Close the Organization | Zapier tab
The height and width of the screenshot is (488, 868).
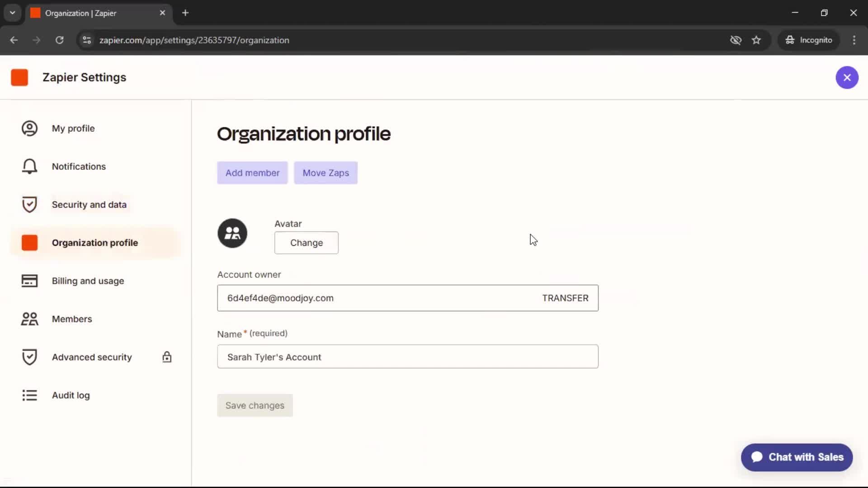pyautogui.click(x=162, y=13)
